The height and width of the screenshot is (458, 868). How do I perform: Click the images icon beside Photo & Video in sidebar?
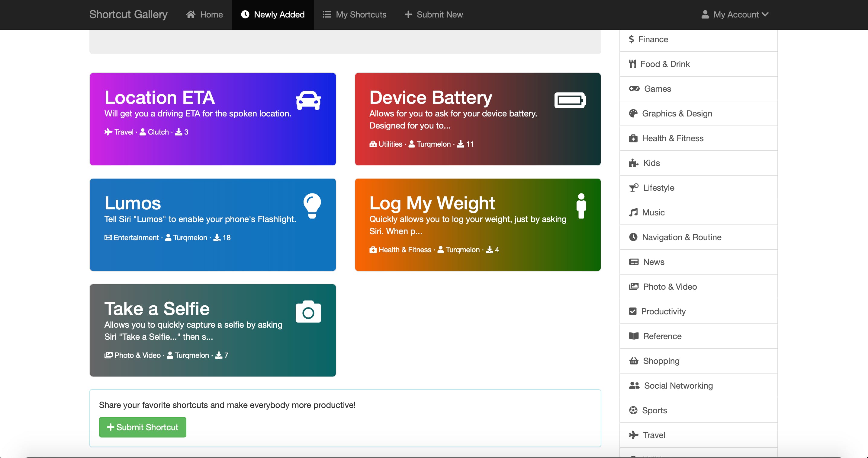633,287
